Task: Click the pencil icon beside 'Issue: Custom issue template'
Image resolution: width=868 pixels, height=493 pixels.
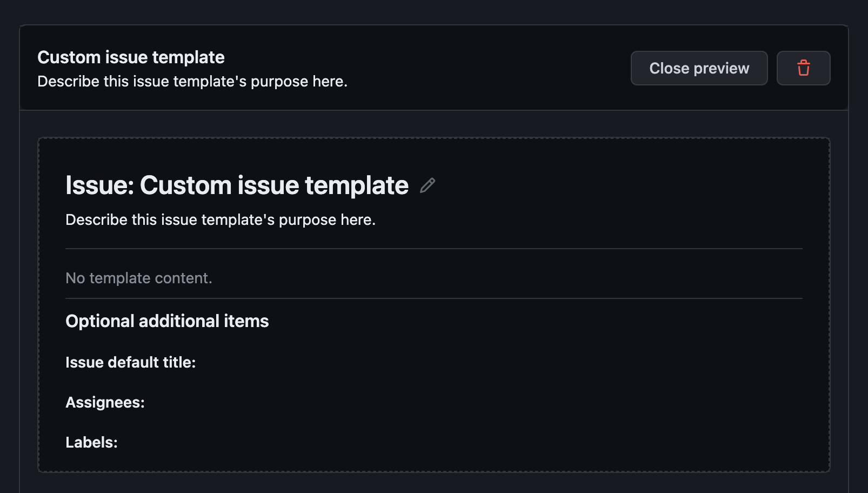Action: click(428, 185)
